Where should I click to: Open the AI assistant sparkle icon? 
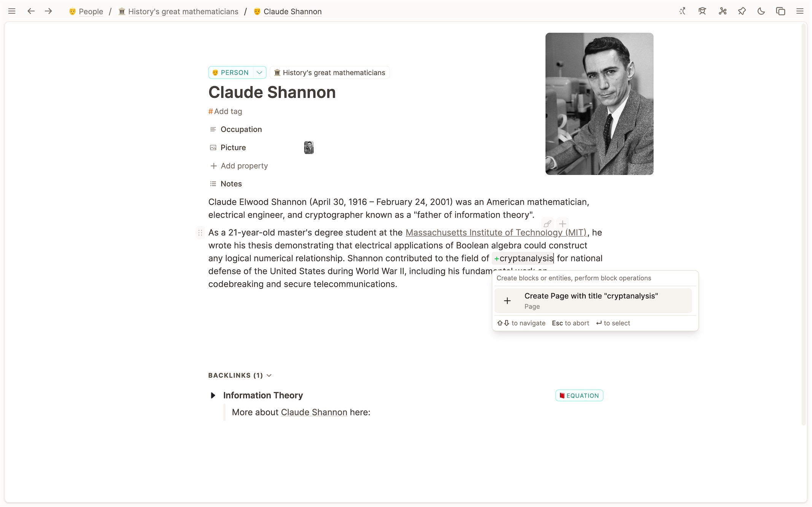tap(683, 11)
